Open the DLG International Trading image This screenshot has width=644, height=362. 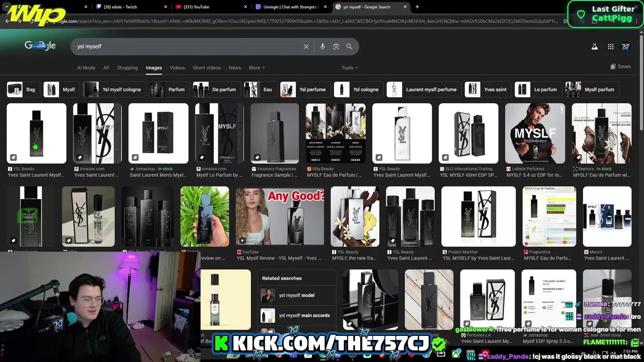468,133
